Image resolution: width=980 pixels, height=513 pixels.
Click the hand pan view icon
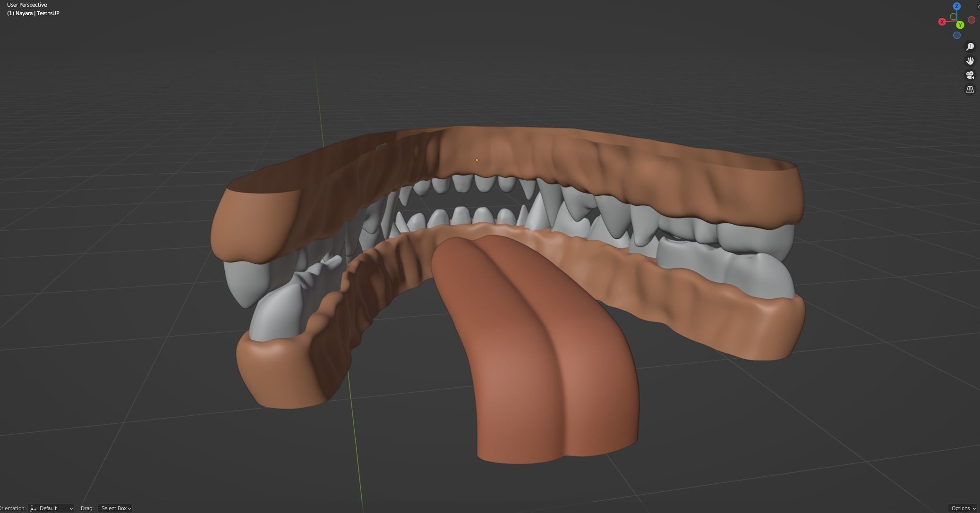(x=970, y=61)
